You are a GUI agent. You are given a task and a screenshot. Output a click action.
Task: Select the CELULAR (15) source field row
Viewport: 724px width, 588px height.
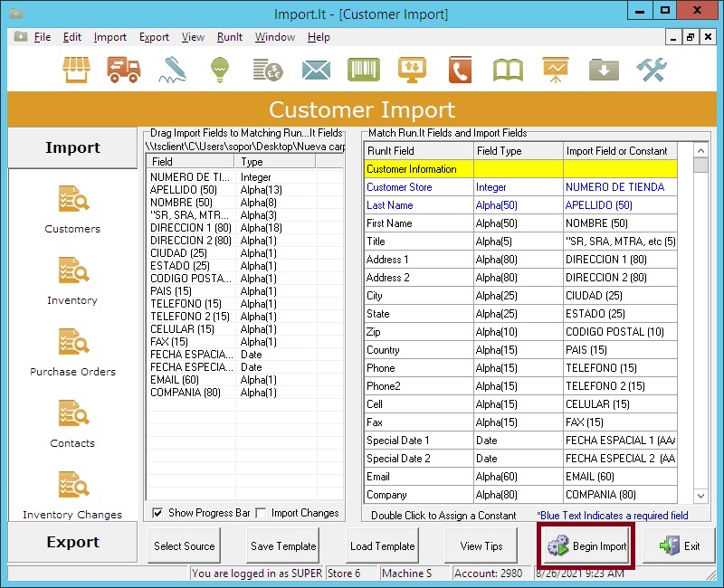[244, 329]
